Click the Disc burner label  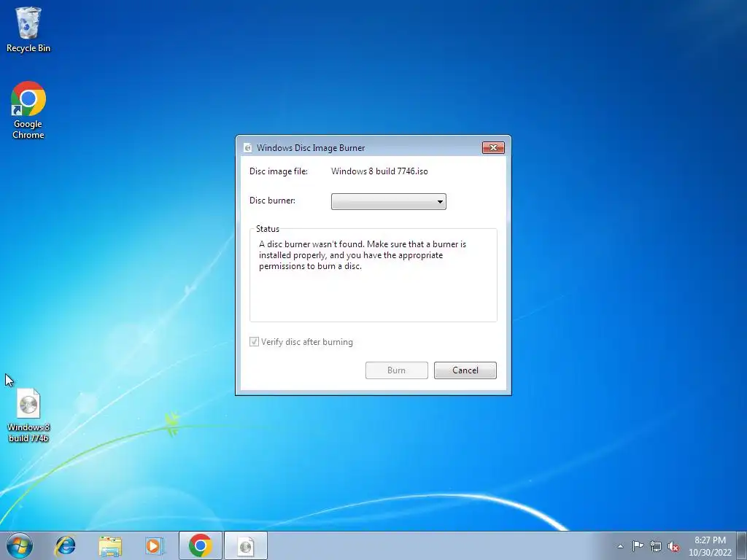272,201
